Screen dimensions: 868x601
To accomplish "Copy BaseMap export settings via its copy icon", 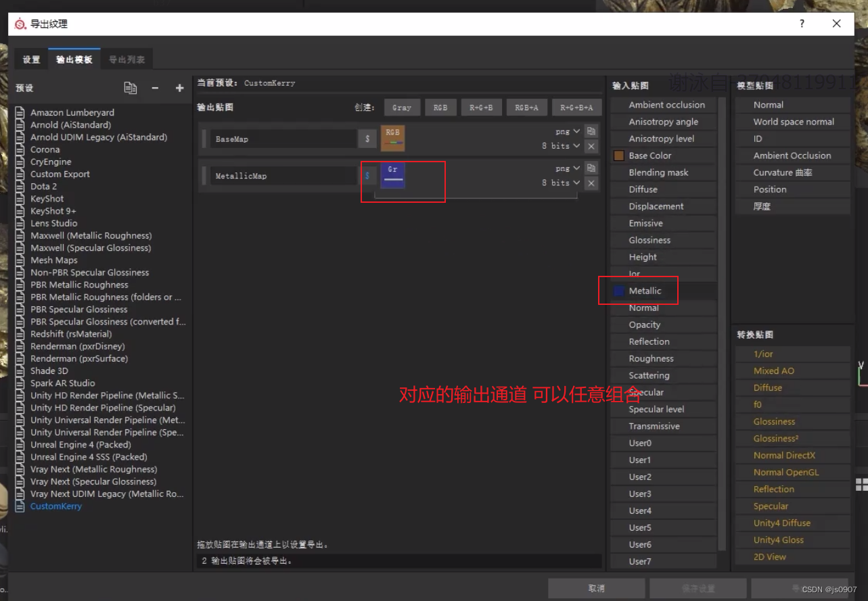I will [591, 131].
